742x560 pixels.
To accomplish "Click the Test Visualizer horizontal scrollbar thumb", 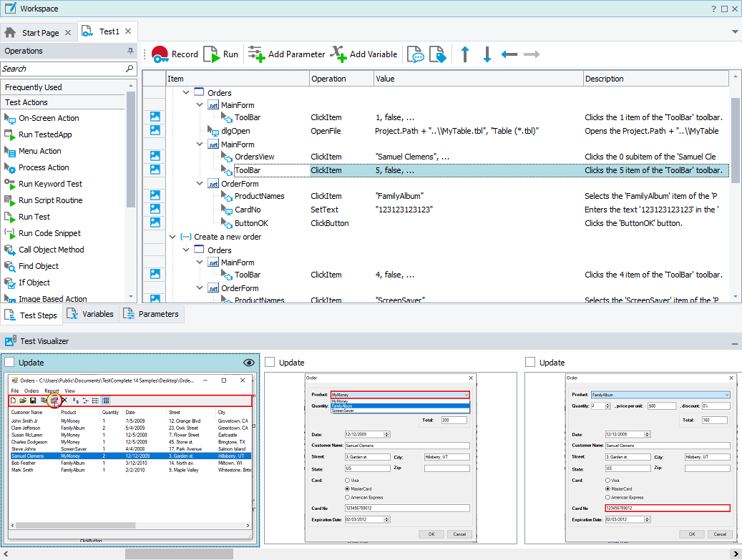I will click(x=179, y=554).
